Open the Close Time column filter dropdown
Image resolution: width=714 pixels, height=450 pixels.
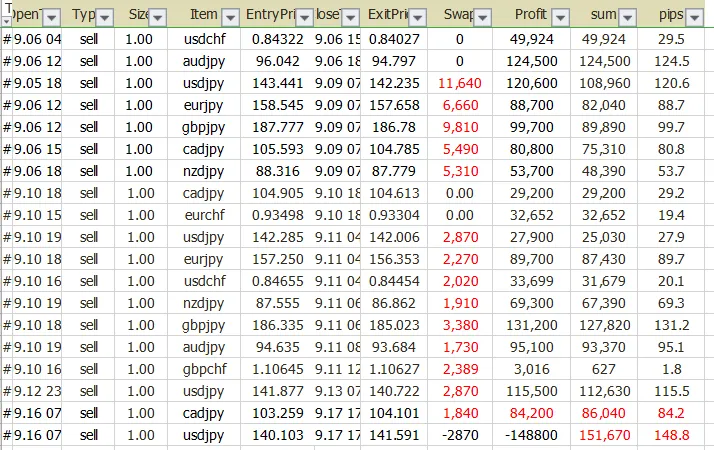click(351, 18)
